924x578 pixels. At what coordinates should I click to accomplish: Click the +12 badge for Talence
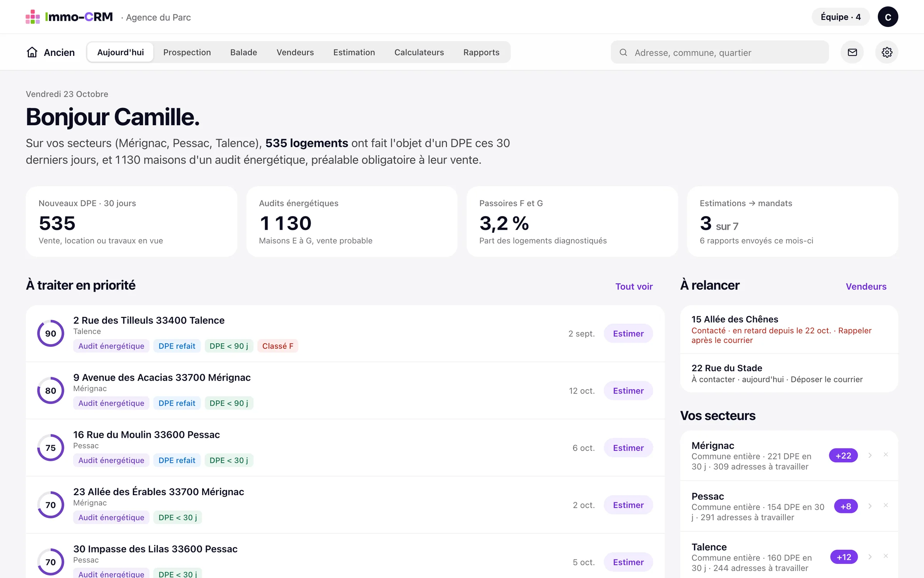click(x=844, y=557)
